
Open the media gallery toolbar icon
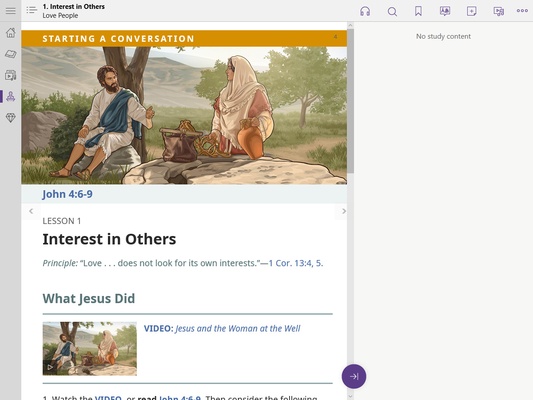499,11
